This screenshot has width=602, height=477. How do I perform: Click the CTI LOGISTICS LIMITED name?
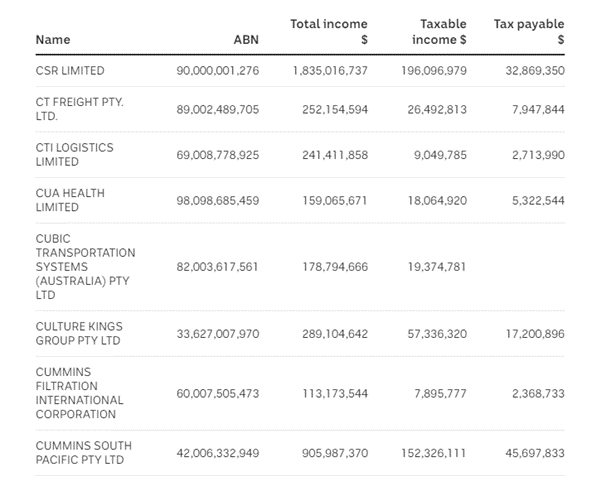(74, 154)
